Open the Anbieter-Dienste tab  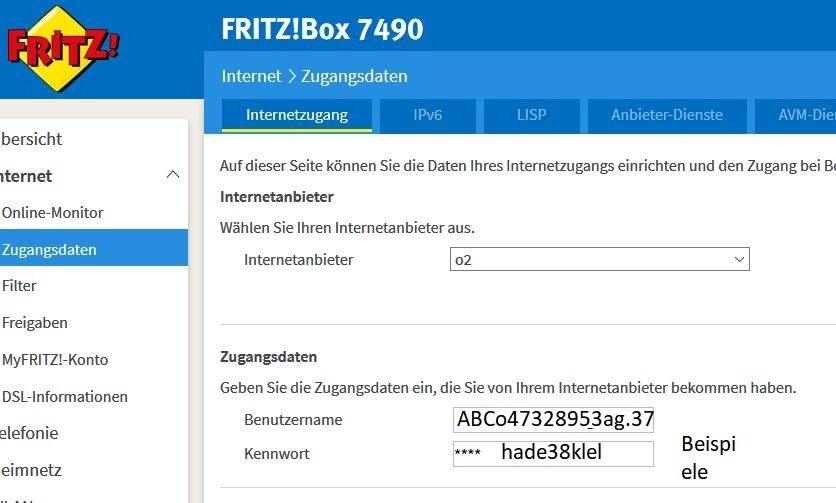(667, 115)
